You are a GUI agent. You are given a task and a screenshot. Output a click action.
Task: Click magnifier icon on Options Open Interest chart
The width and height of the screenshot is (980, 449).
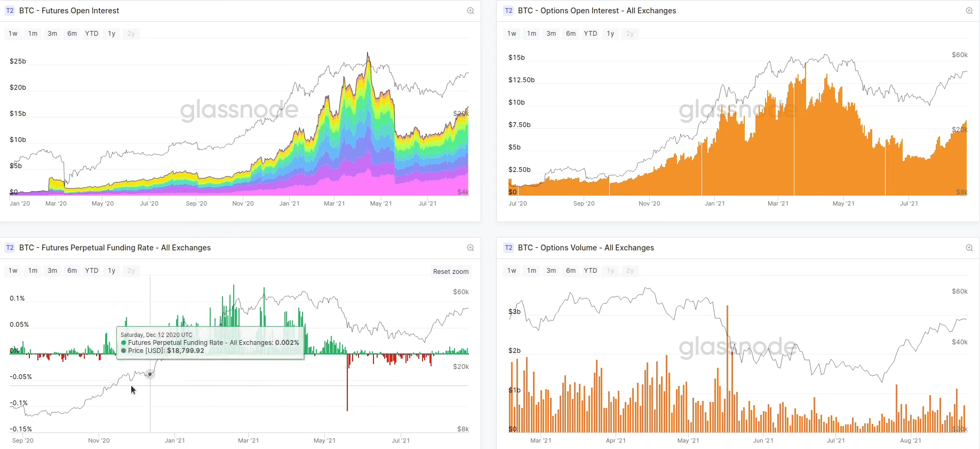(969, 11)
